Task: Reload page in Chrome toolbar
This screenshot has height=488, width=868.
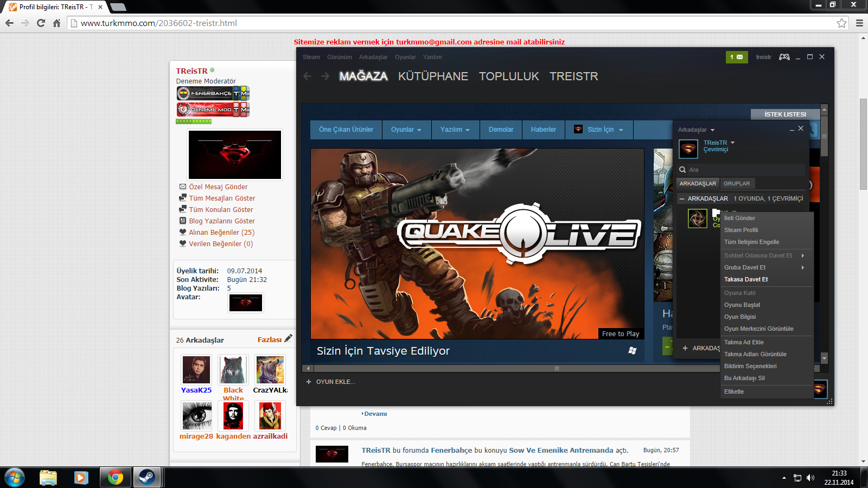Action: pos(41,23)
